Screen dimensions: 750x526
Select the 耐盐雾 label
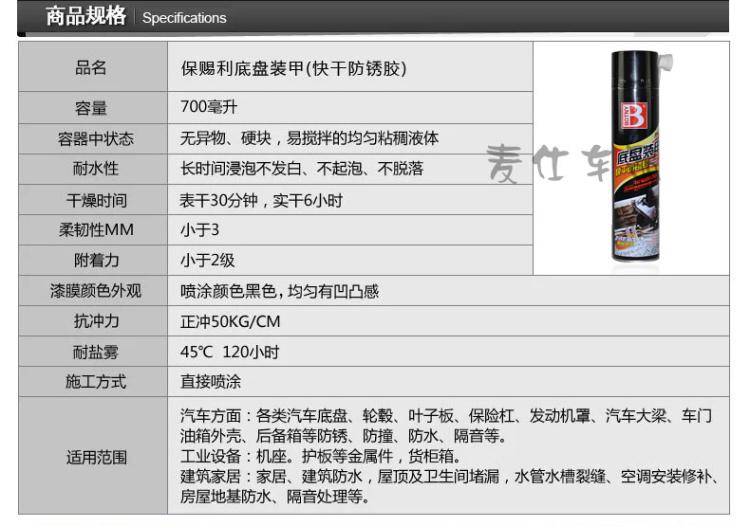pyautogui.click(x=96, y=352)
